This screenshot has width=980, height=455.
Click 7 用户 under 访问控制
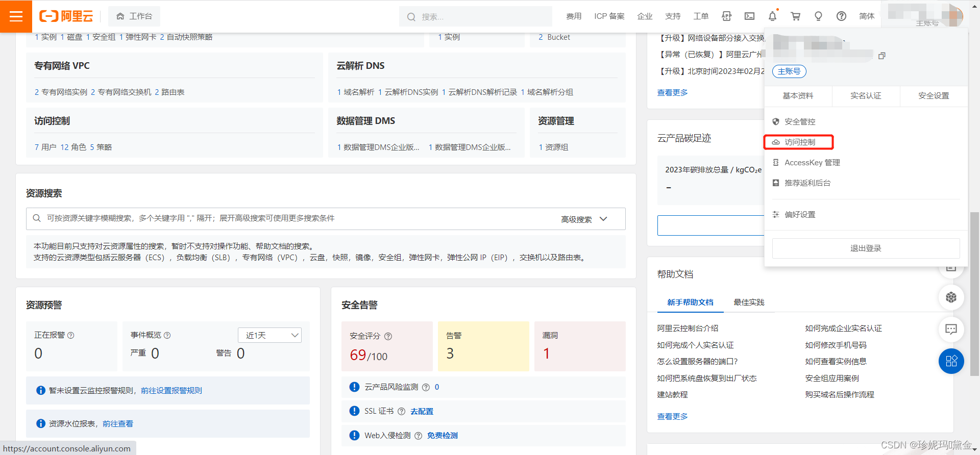coord(45,147)
